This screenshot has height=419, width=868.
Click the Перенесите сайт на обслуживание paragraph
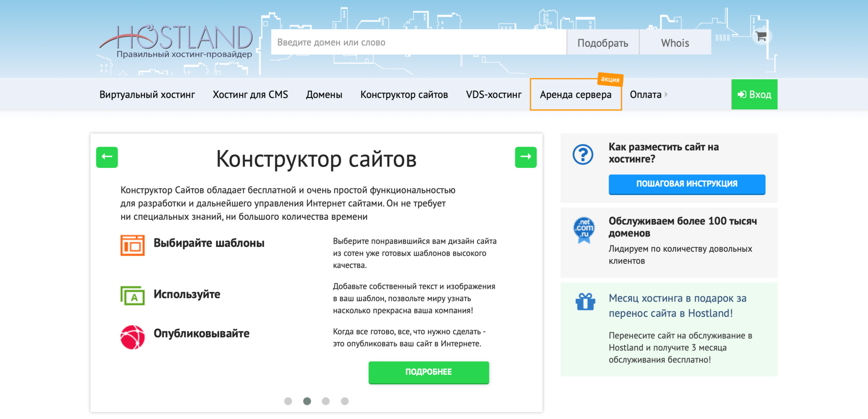(680, 347)
